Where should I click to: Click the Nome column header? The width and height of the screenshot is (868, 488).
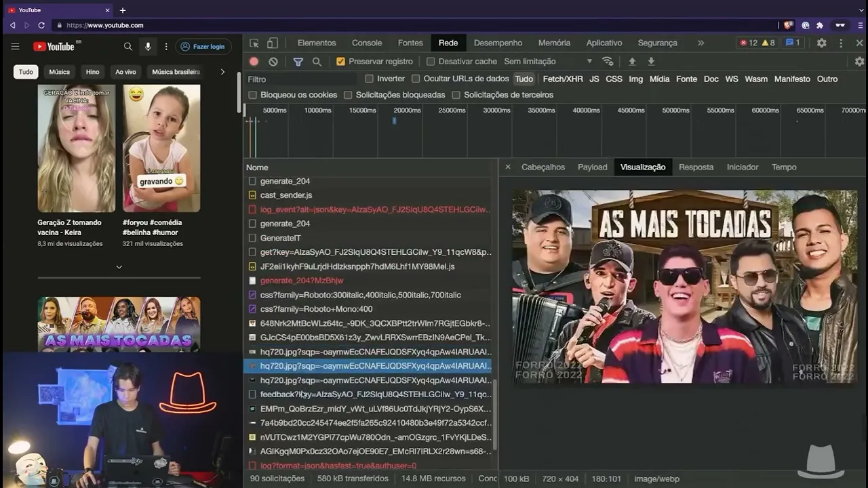click(x=370, y=167)
